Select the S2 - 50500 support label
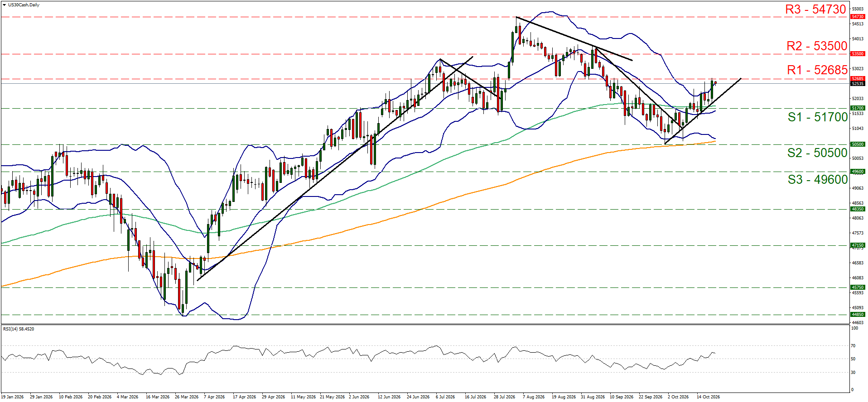 817,153
